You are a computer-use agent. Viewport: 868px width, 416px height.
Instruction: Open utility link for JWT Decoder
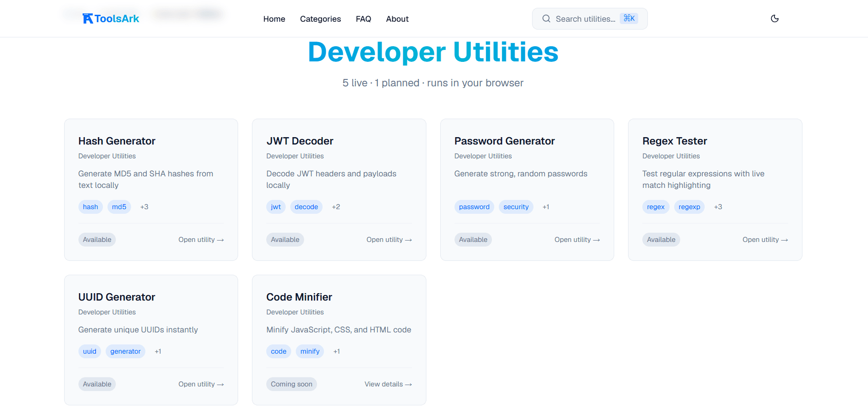389,240
